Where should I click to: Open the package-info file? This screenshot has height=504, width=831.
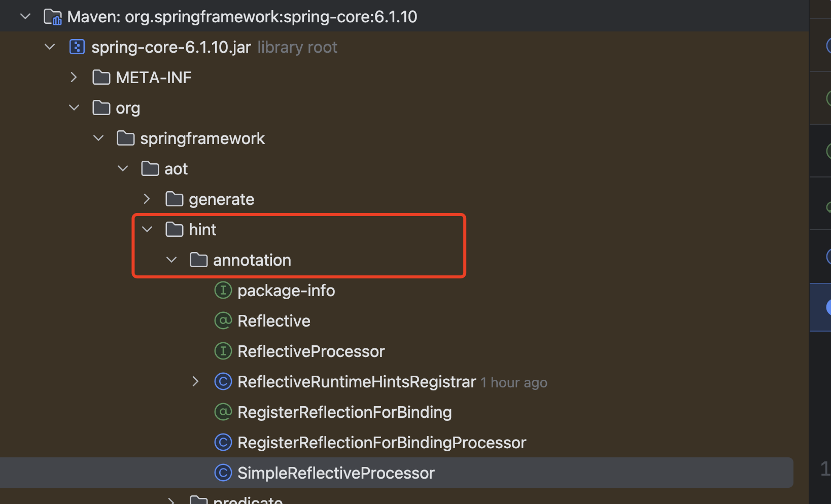286,291
